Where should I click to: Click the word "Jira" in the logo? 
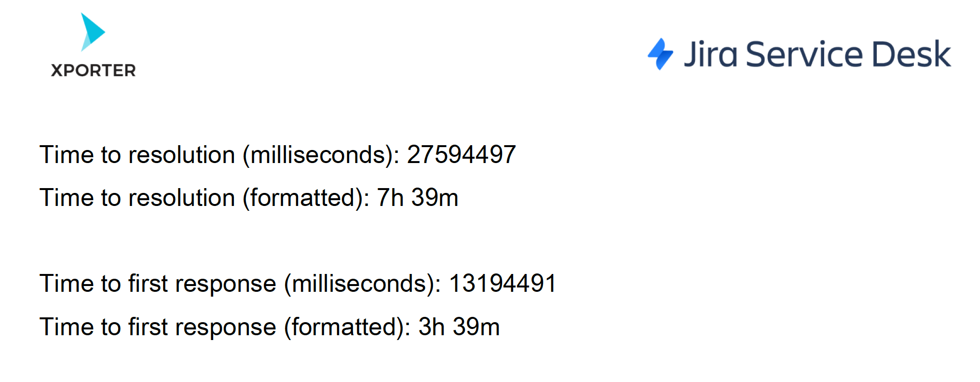[710, 54]
